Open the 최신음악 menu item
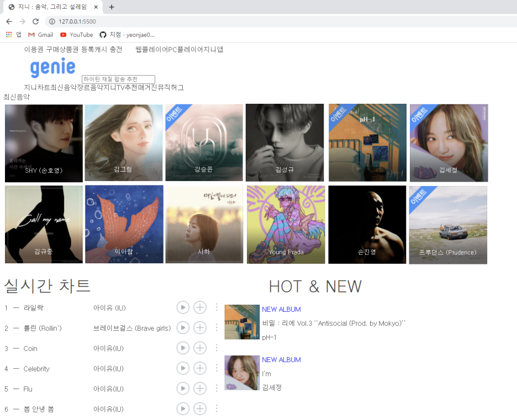Viewport: 517px width, 420px height. tap(64, 87)
